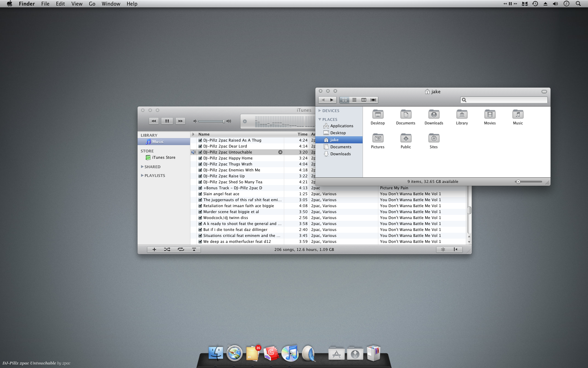Click the iTunes sidebar toggle button at bottom right
The image size is (588, 368).
(x=456, y=250)
